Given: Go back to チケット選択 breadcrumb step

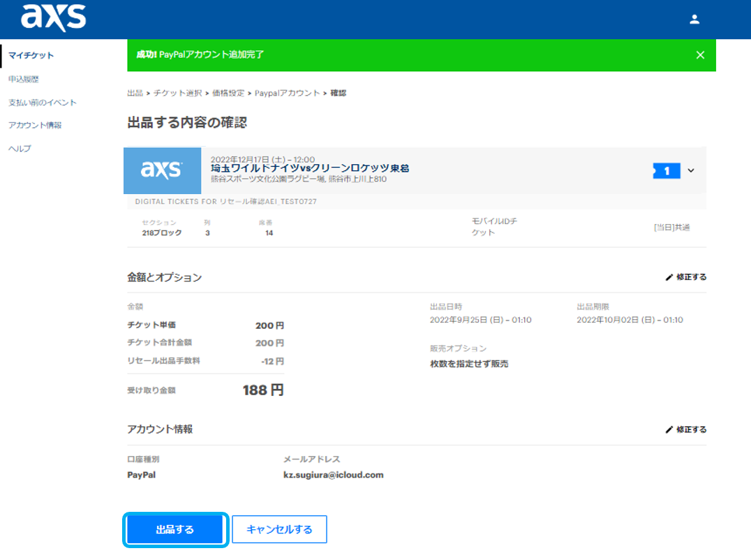Looking at the screenshot, I should tap(177, 93).
